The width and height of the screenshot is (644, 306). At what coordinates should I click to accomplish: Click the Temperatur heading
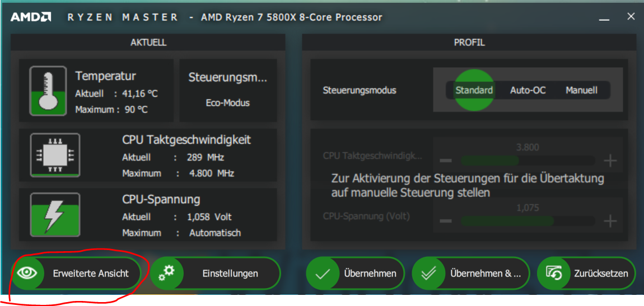point(105,76)
